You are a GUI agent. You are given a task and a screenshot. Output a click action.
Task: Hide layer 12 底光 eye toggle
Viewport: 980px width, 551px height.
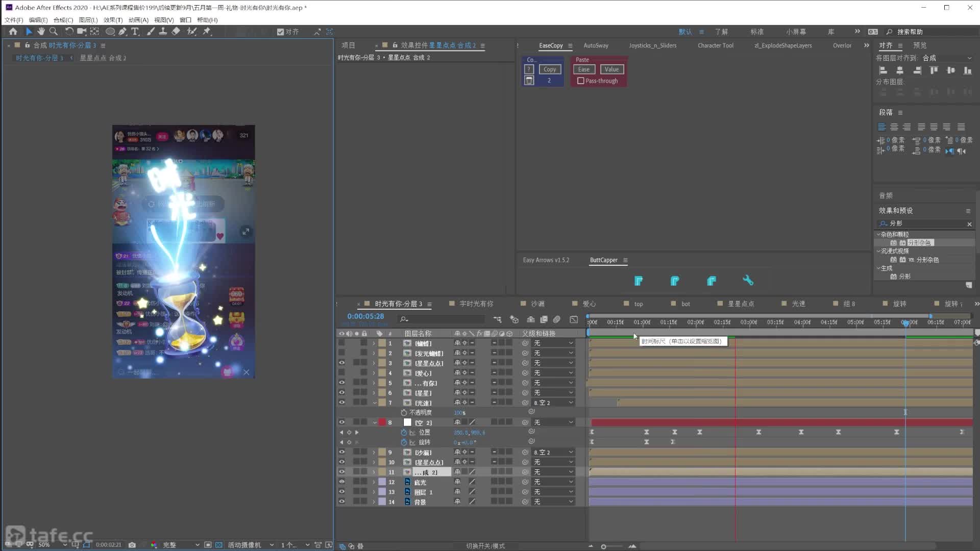click(x=341, y=482)
